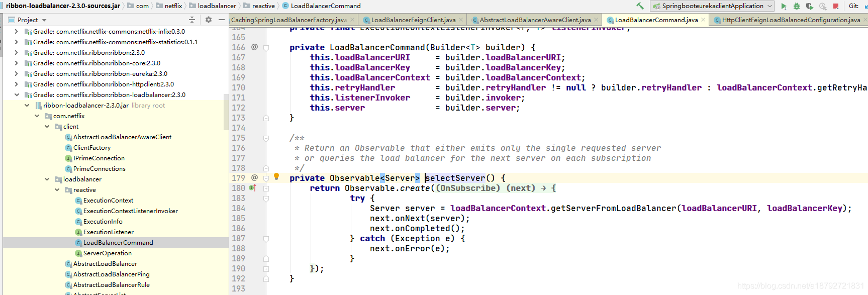The image size is (868, 295).
Task: Click the Project panel vertical scrollbar
Action: [226, 112]
